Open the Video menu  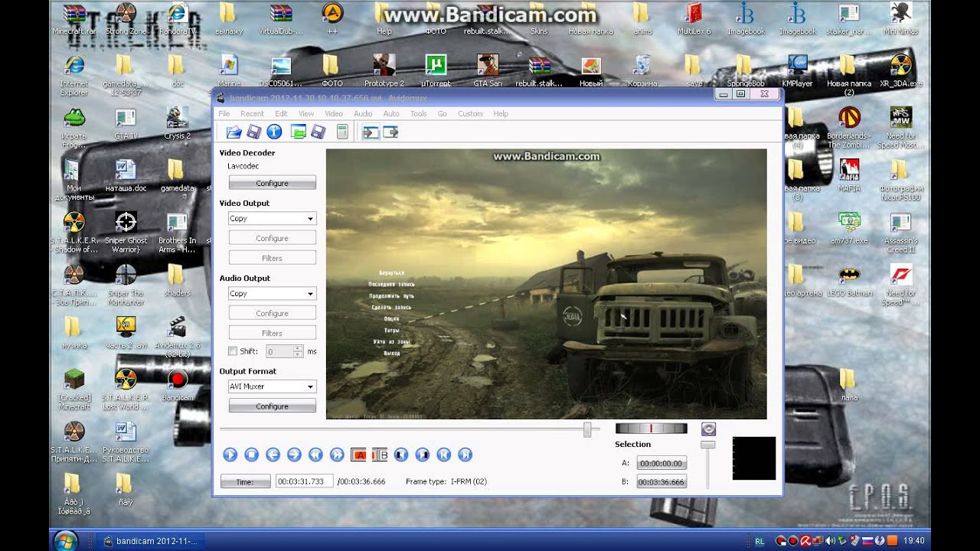(334, 113)
